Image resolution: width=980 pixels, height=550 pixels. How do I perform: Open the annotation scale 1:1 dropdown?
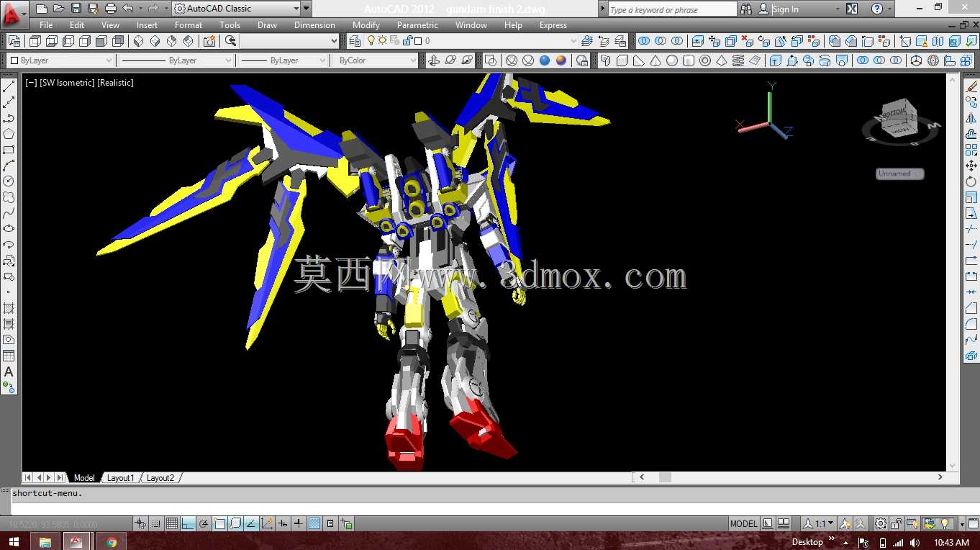819,523
